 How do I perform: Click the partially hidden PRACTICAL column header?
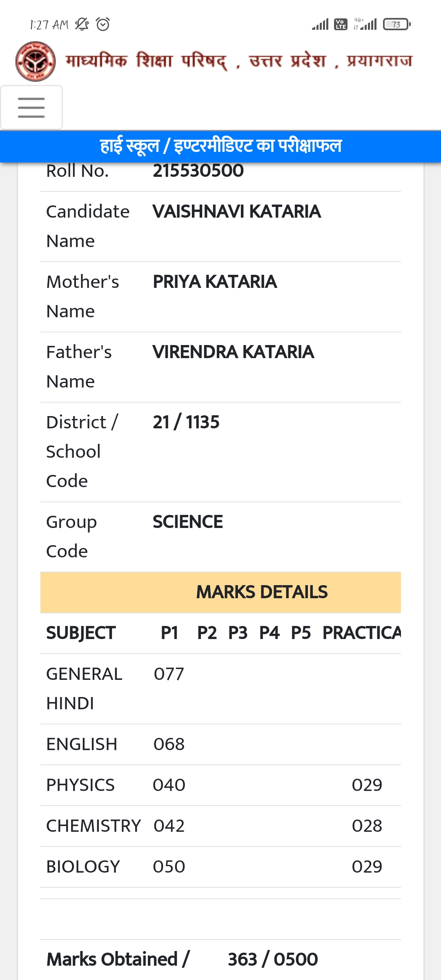361,633
